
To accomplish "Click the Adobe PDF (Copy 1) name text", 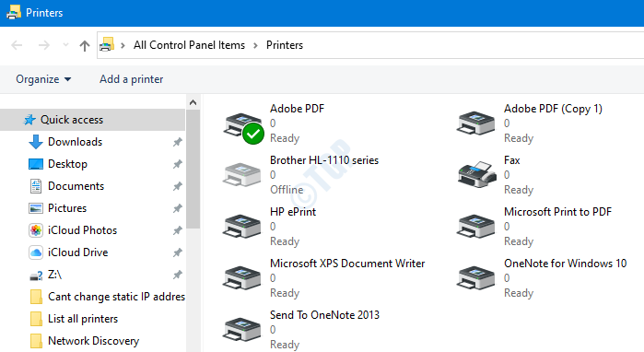I will tap(553, 109).
